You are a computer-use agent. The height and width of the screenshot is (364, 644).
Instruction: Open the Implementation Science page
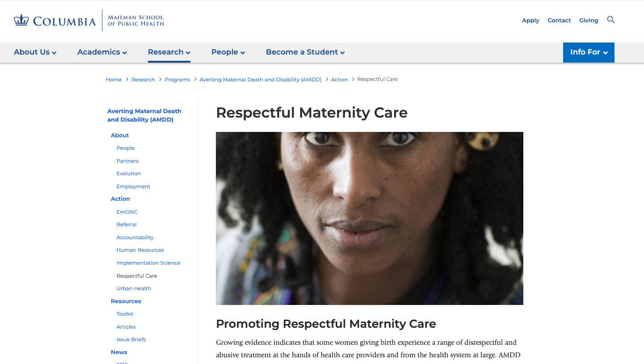click(148, 263)
